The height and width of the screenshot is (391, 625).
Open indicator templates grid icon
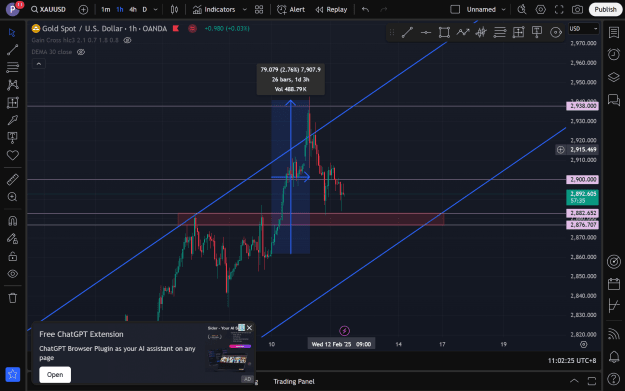pos(259,10)
